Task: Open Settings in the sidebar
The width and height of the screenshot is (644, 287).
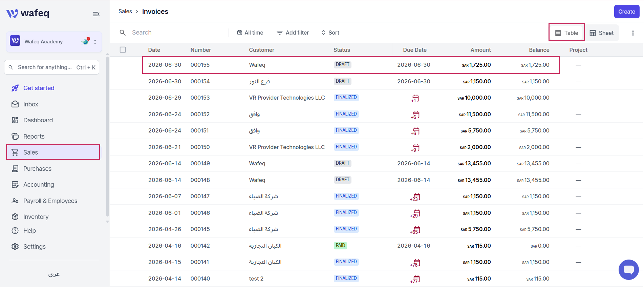Action: pos(34,247)
